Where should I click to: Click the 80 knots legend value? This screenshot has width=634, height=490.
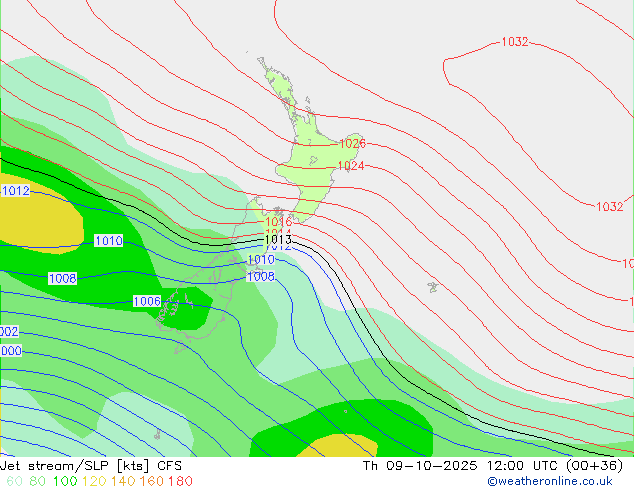point(37,481)
